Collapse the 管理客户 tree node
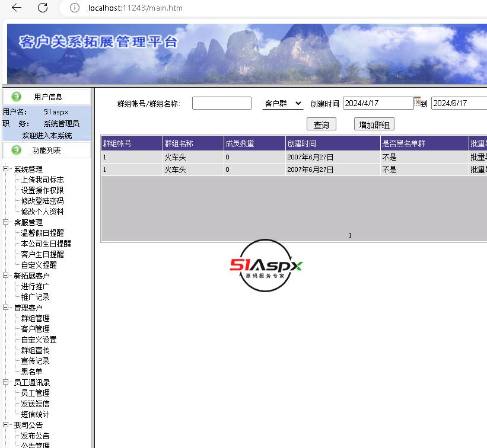Image resolution: width=487 pixels, height=448 pixels. pyautogui.click(x=5, y=308)
